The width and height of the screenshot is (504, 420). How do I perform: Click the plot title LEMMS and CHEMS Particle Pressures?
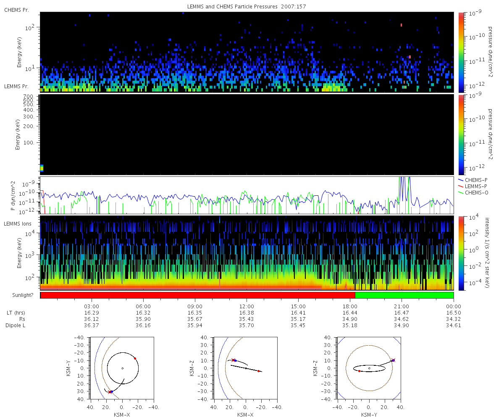point(247,6)
